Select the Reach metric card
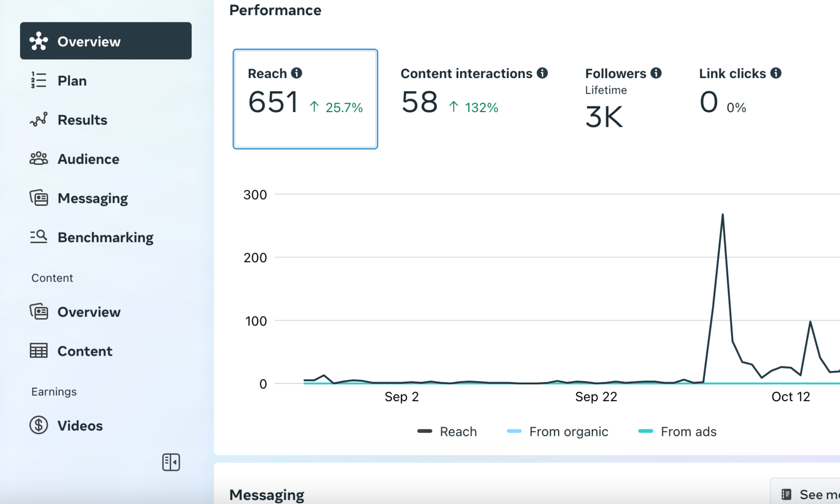Viewport: 840px width, 504px height. click(305, 99)
